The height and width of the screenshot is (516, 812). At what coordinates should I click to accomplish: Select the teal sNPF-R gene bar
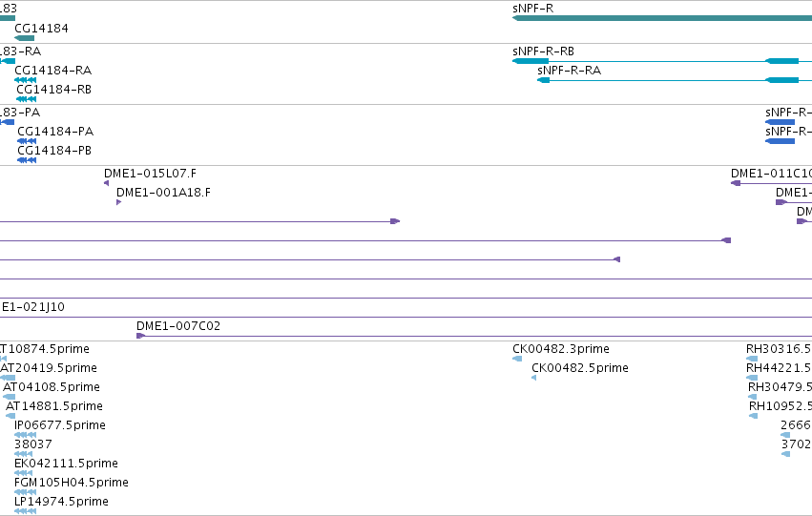click(x=662, y=18)
